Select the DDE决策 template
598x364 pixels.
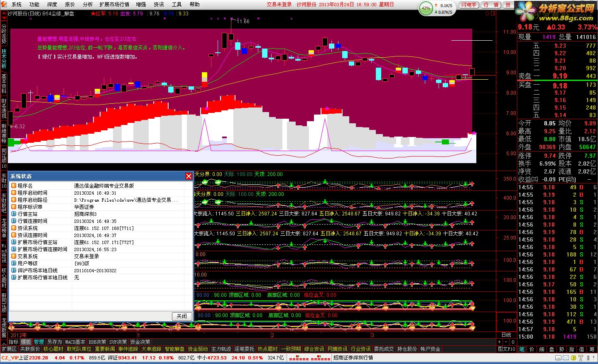(97, 342)
